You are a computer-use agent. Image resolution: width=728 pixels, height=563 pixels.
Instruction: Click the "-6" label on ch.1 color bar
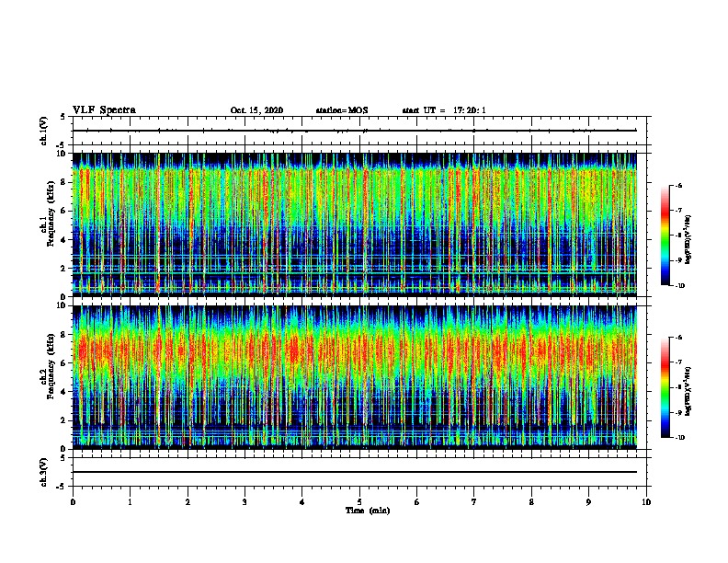coord(678,185)
